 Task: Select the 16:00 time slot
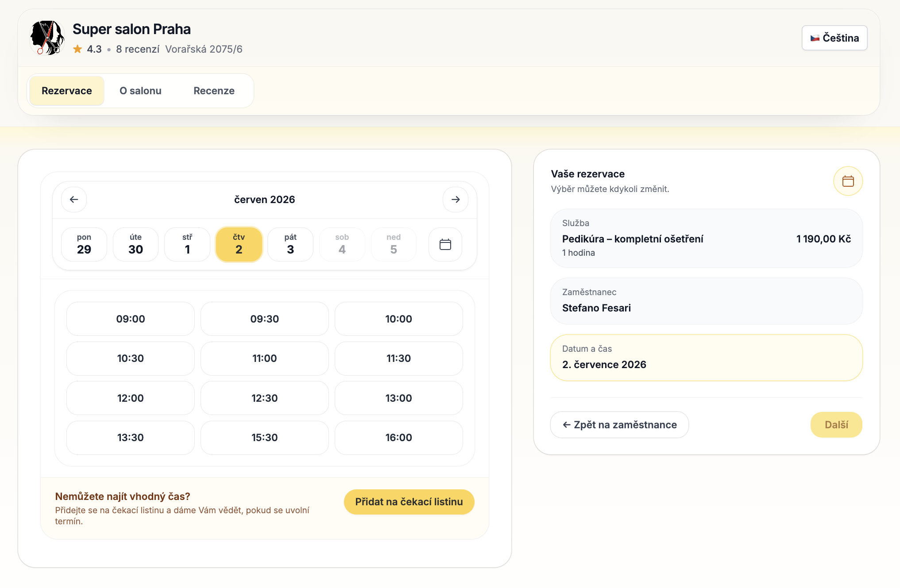click(399, 438)
